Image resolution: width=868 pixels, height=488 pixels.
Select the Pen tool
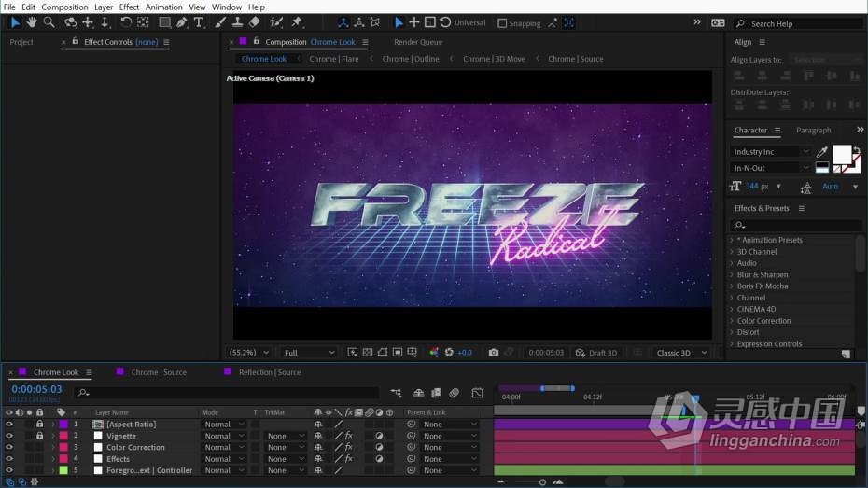(x=182, y=22)
